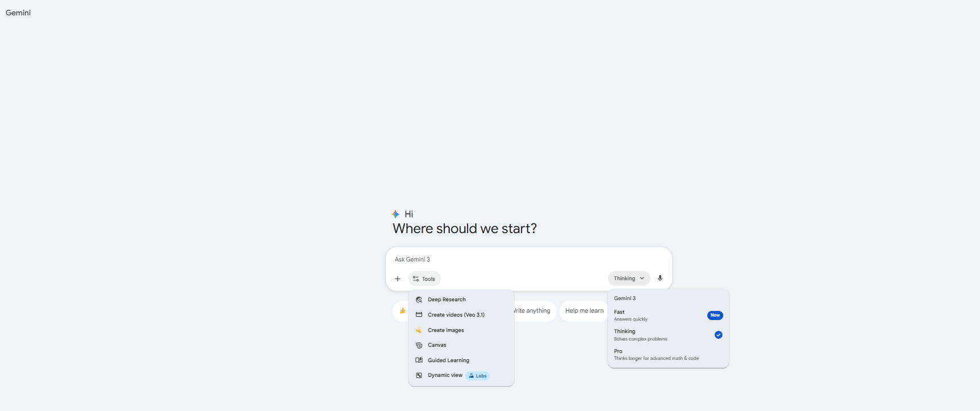Click the microphone voice input icon
The image size is (980, 411).
tap(660, 278)
